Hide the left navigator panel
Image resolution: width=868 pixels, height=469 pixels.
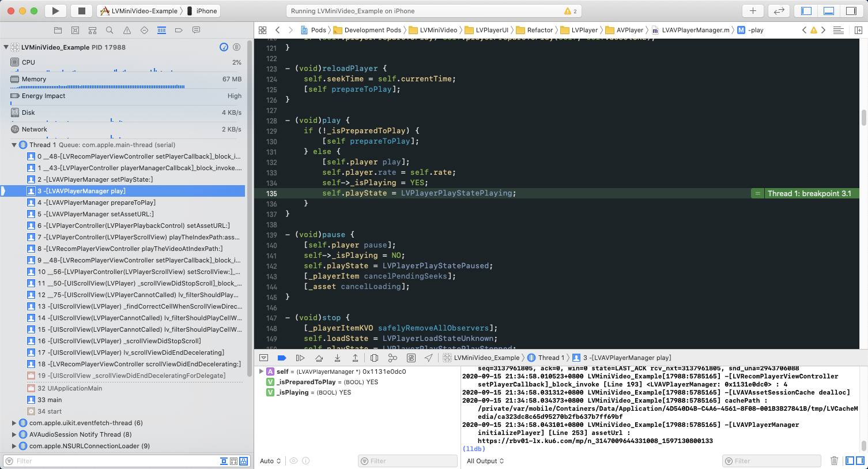(x=805, y=10)
